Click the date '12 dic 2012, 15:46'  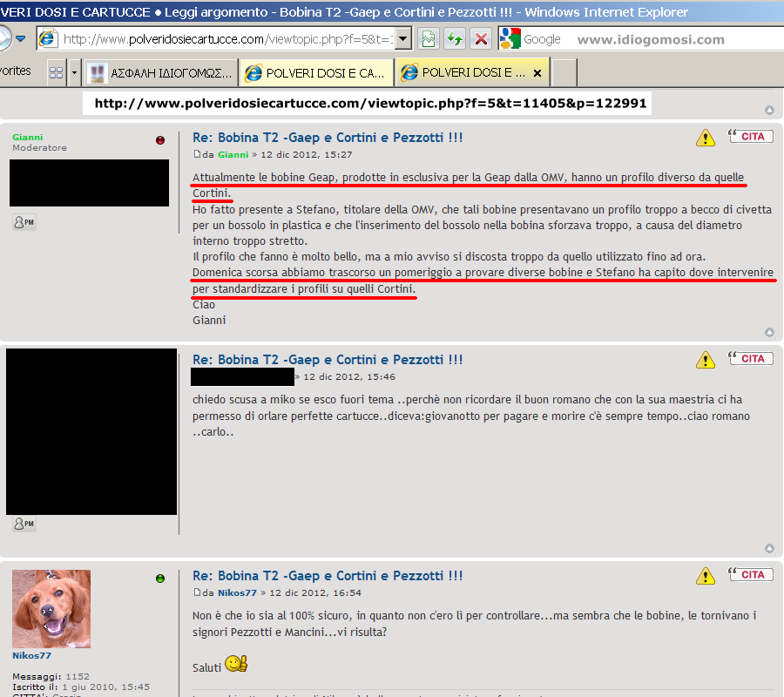tap(349, 376)
